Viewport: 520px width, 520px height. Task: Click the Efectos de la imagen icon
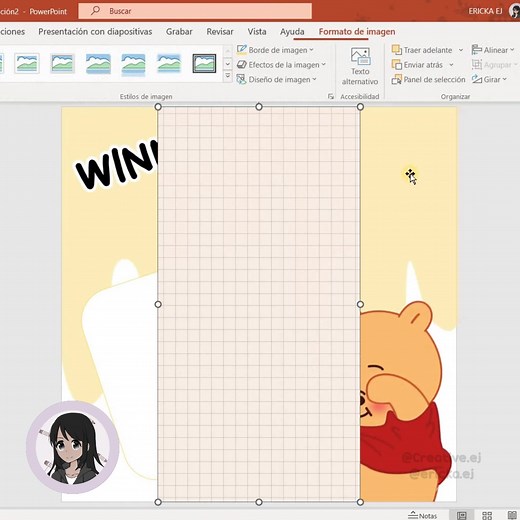(x=241, y=65)
